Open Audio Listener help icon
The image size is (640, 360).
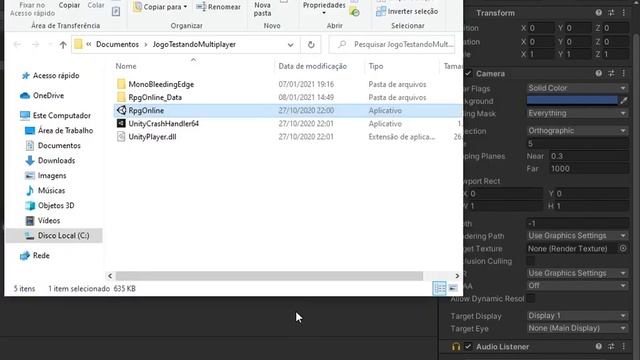point(598,347)
